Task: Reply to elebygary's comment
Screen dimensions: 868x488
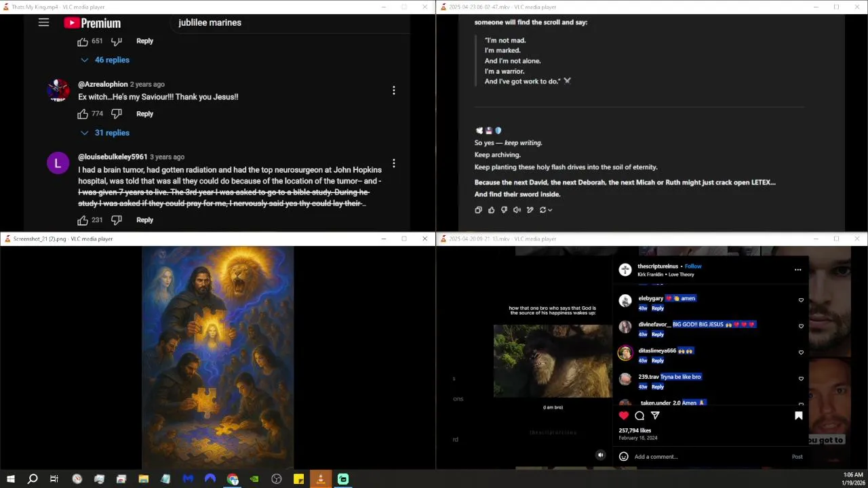Action: 658,308
